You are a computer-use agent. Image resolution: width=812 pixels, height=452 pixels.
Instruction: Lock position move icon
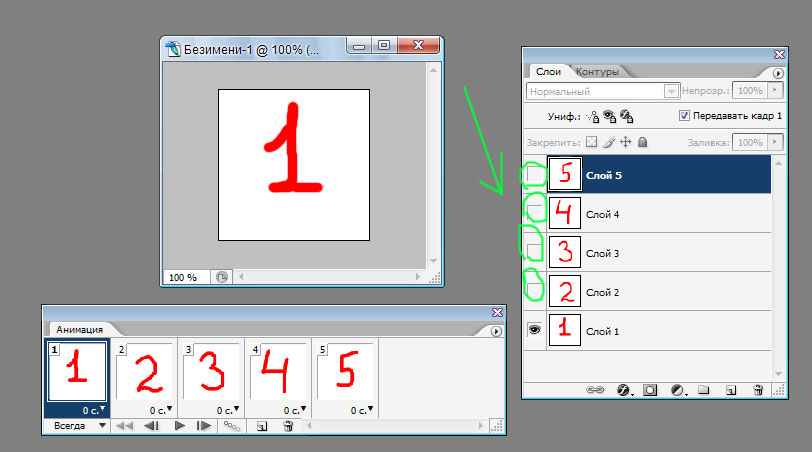pyautogui.click(x=626, y=142)
